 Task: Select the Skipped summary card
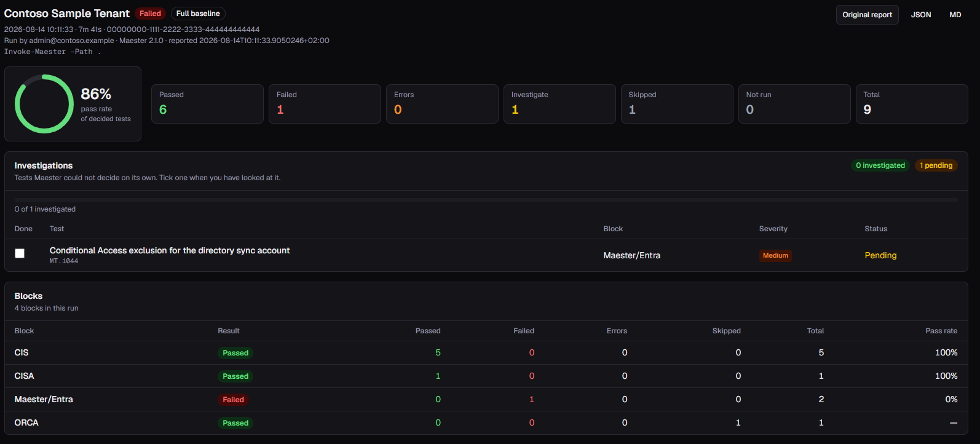click(x=677, y=104)
